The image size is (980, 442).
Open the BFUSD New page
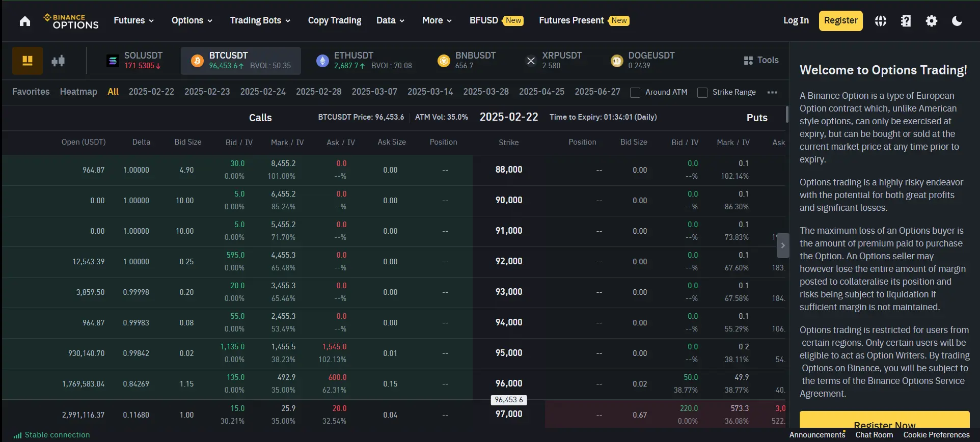496,20
